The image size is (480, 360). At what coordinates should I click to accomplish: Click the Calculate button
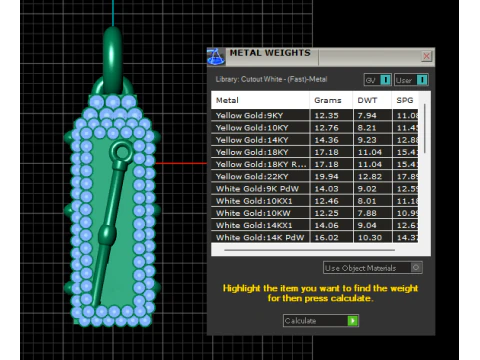tap(321, 321)
